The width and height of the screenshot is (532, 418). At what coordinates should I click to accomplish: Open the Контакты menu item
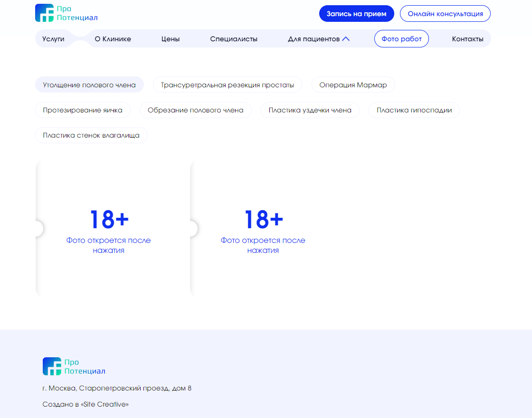467,39
